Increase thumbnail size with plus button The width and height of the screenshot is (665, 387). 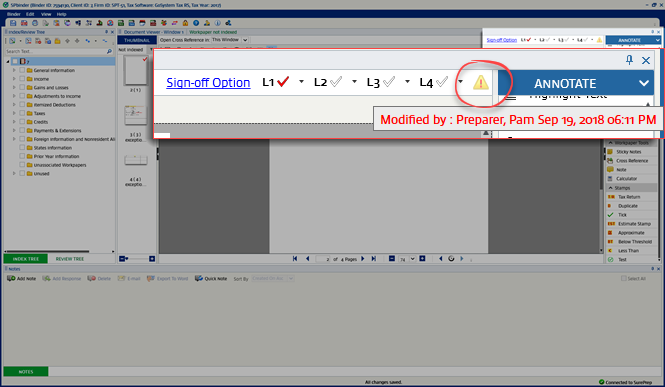click(152, 259)
